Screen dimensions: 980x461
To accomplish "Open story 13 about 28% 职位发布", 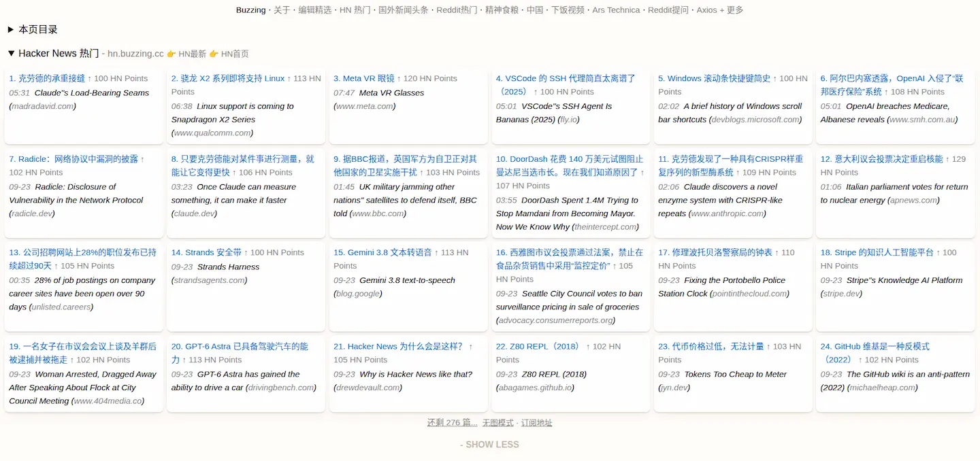I will [82, 259].
